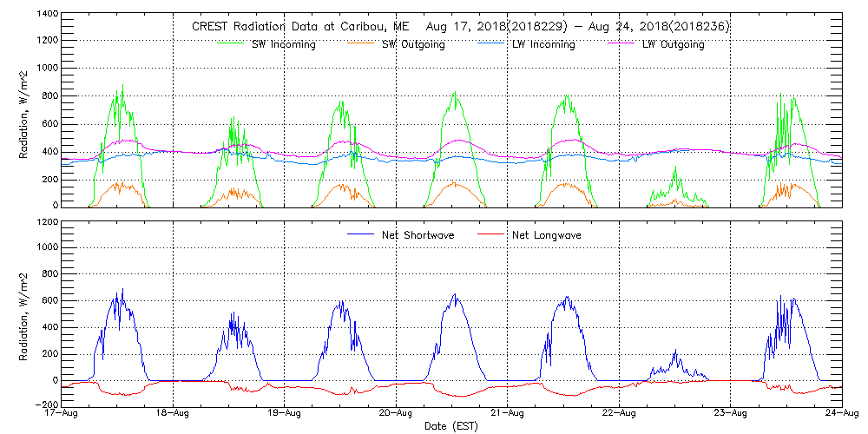Select the 24-Aug x-axis date label

[x=840, y=414]
